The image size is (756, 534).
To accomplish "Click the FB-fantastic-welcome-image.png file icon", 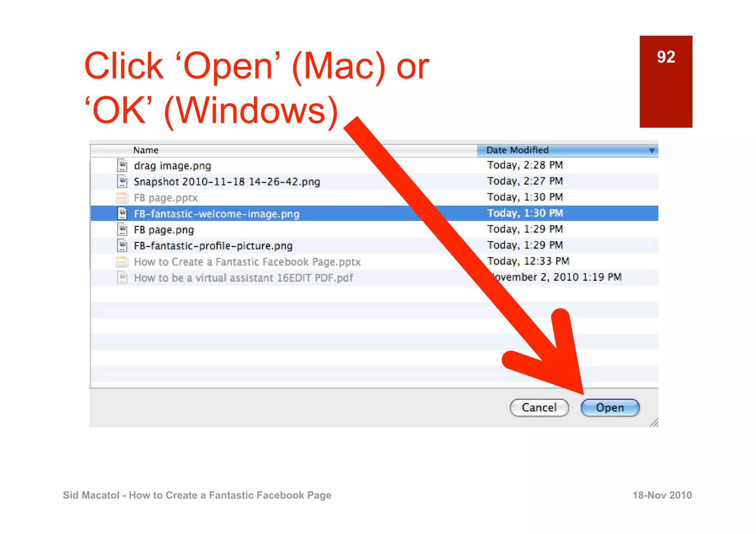I will coord(122,213).
